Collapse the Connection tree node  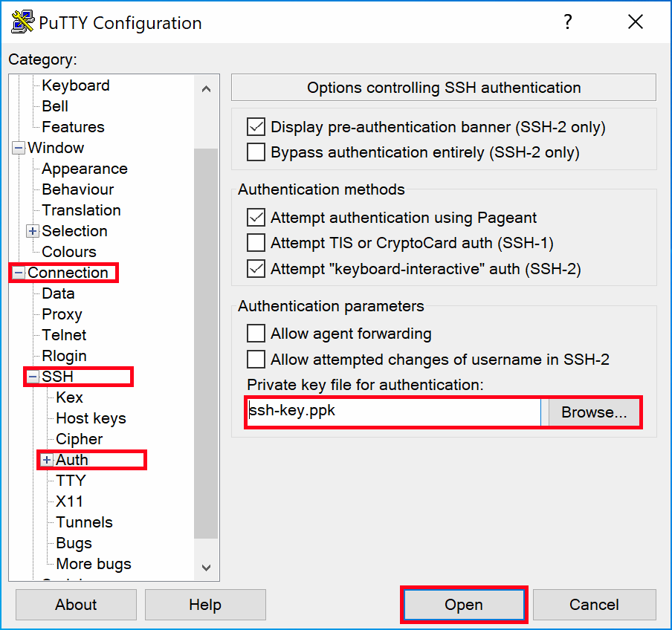coord(19,273)
